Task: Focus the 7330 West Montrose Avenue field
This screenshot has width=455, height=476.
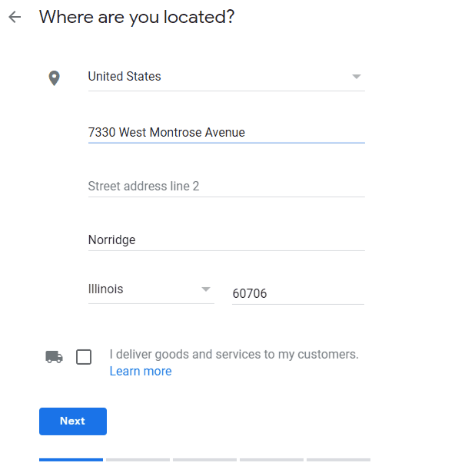Action: 227,133
